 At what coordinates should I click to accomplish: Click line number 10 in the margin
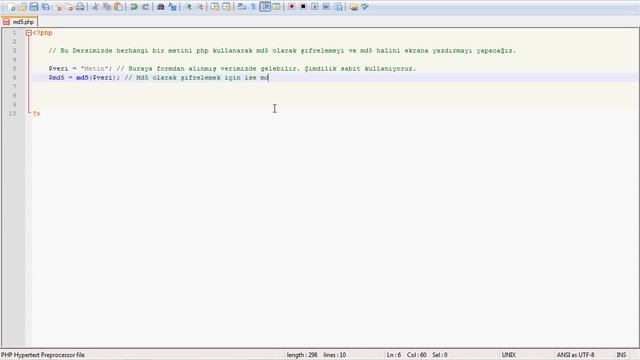(x=12, y=114)
